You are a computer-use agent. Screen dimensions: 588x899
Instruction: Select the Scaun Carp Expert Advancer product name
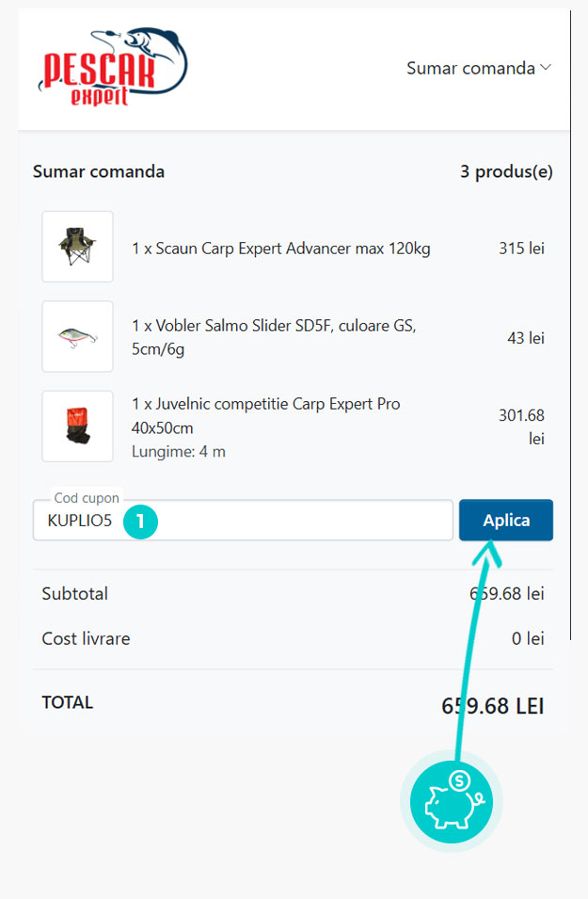point(280,249)
